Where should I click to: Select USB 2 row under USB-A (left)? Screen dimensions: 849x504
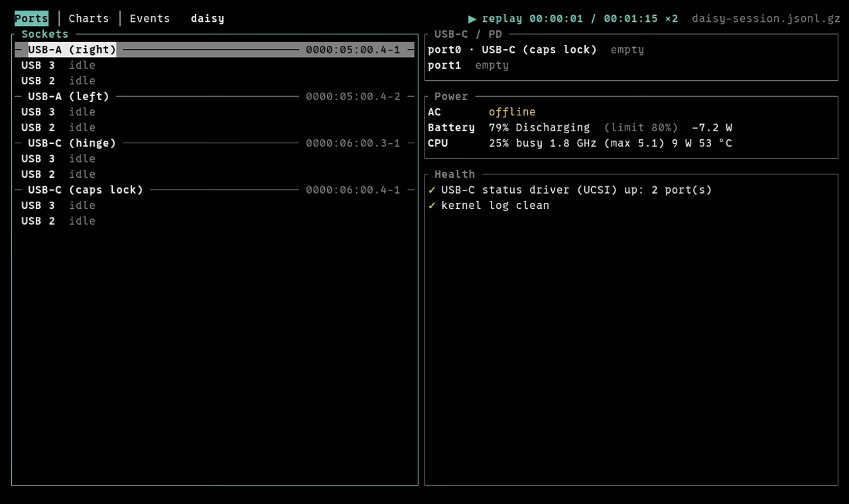(215, 127)
